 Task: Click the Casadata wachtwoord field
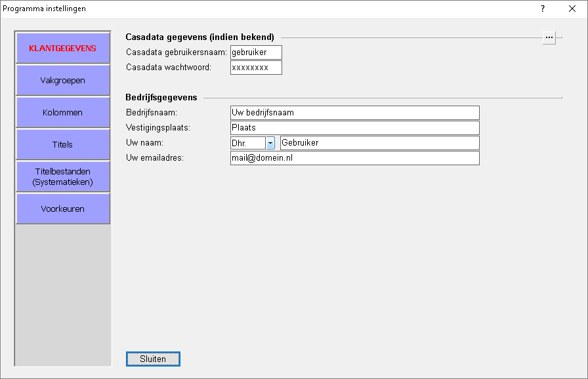point(256,68)
